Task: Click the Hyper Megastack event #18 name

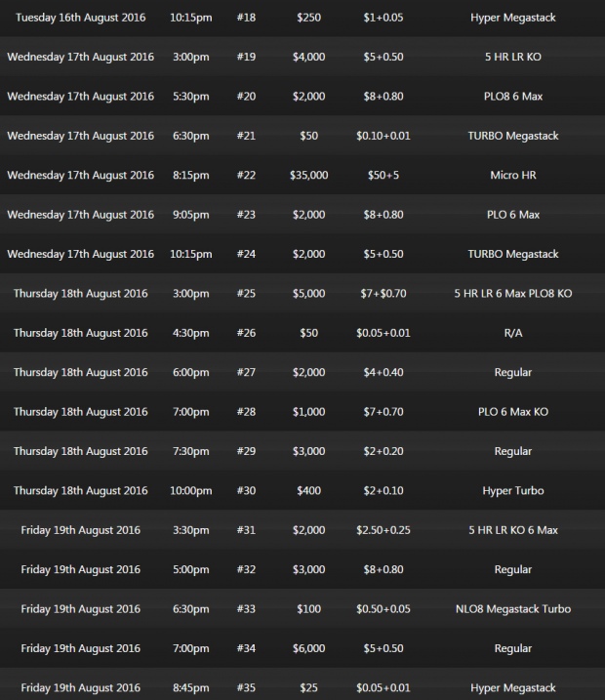Action: click(512, 18)
